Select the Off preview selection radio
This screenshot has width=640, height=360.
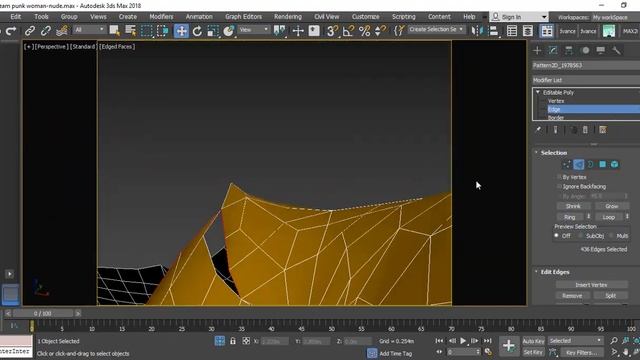pyautogui.click(x=556, y=236)
